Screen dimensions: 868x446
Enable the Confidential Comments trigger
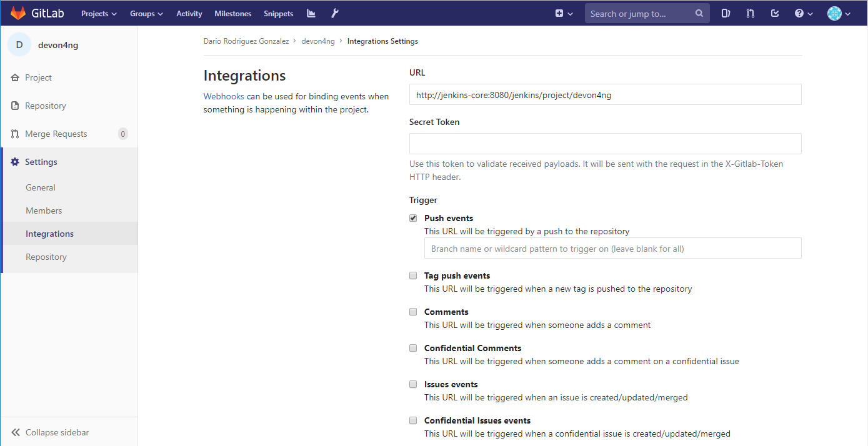[x=413, y=347]
